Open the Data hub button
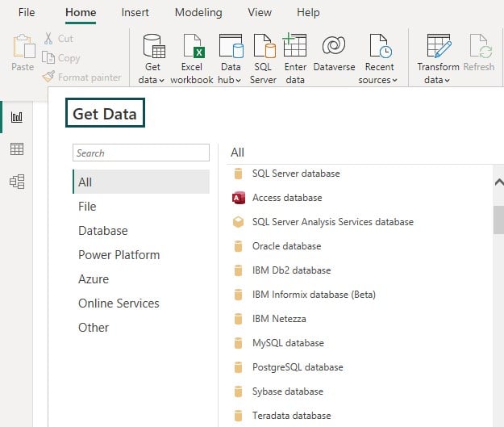Image resolution: width=504 pixels, height=427 pixels. pyautogui.click(x=230, y=59)
